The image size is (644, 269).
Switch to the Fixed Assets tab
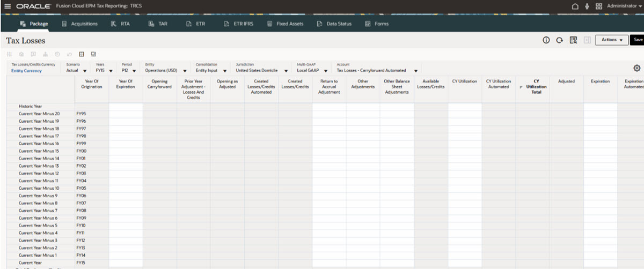tap(285, 24)
